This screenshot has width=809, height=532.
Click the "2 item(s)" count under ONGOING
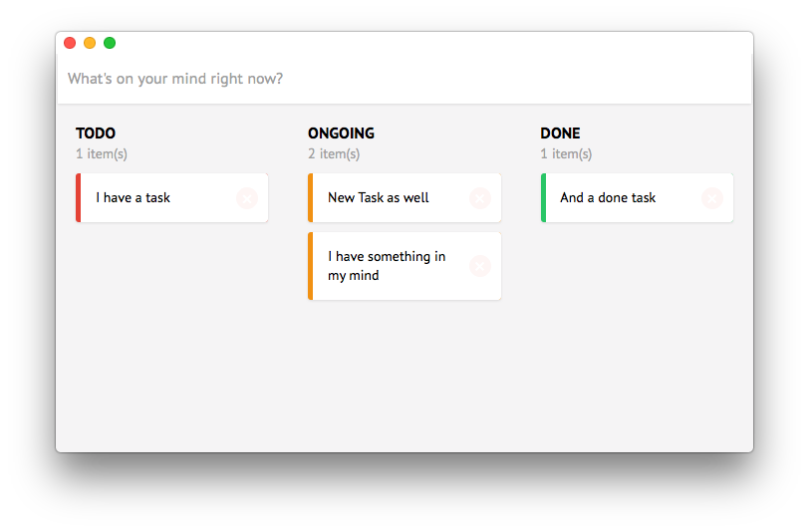point(334,153)
